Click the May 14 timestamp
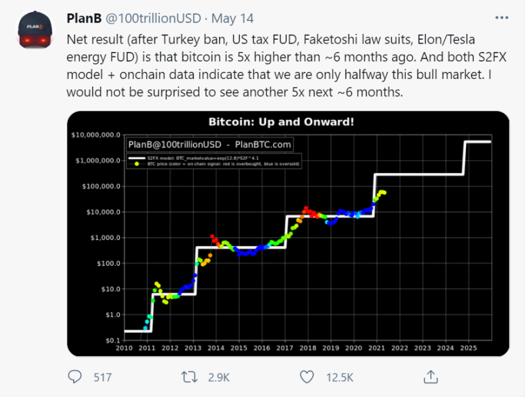 [233, 19]
